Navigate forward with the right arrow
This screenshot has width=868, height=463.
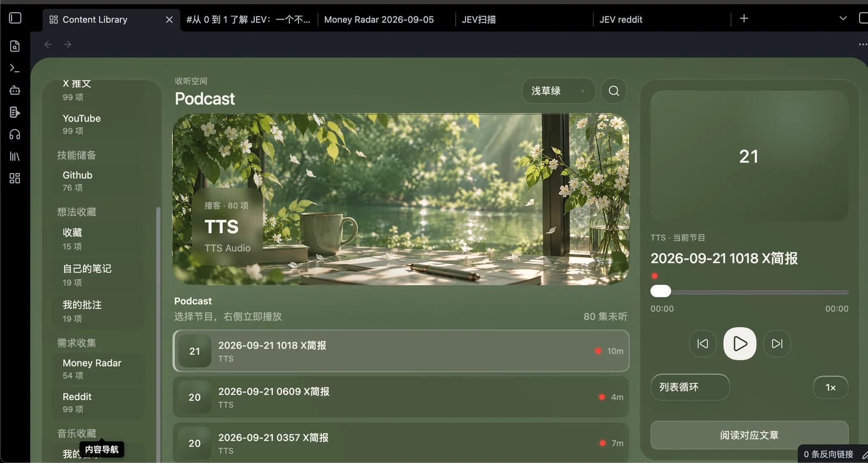click(67, 44)
